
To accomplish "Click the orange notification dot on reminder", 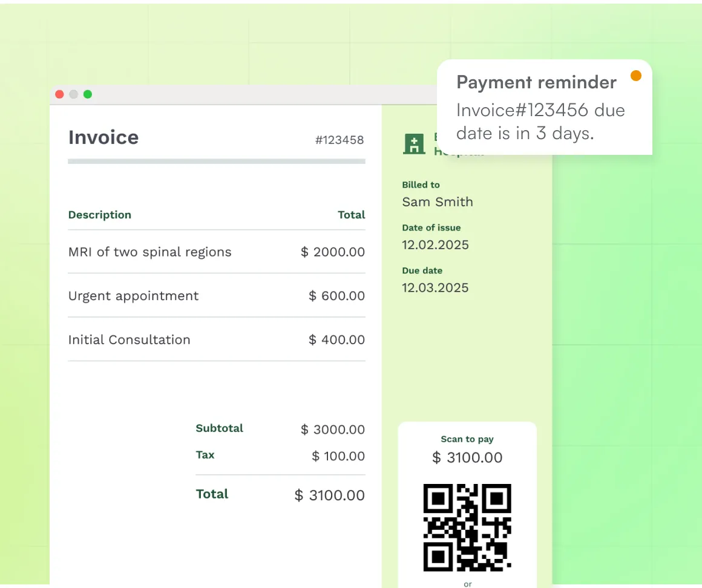I will 635,76.
